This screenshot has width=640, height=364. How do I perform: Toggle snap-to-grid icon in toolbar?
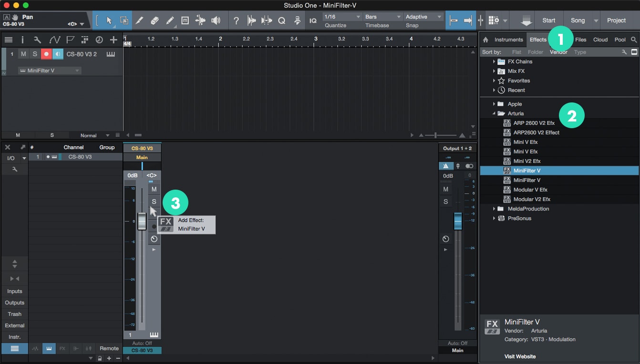tap(454, 20)
